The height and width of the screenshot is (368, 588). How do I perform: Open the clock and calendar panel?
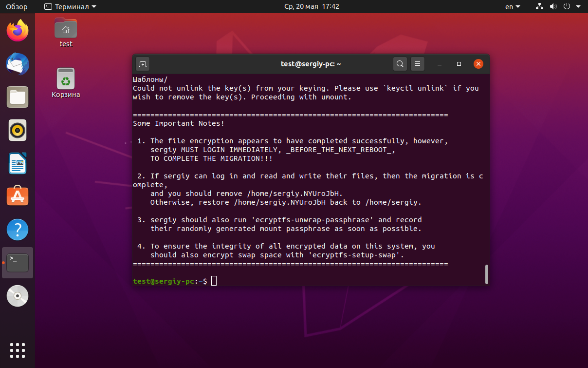coord(312,7)
